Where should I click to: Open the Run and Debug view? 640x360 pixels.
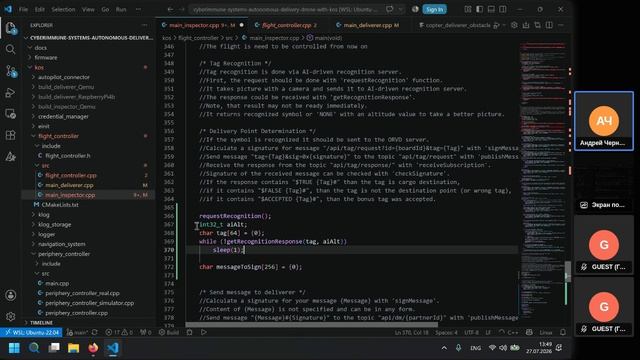[11, 93]
